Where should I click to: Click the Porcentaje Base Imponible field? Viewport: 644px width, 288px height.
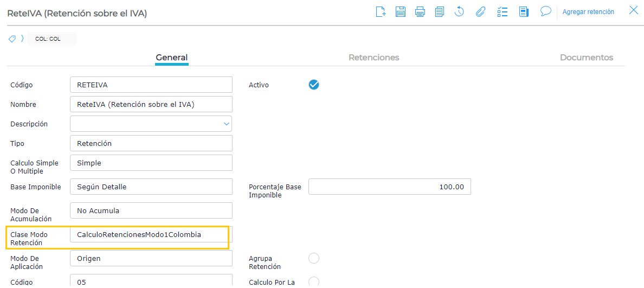389,187
